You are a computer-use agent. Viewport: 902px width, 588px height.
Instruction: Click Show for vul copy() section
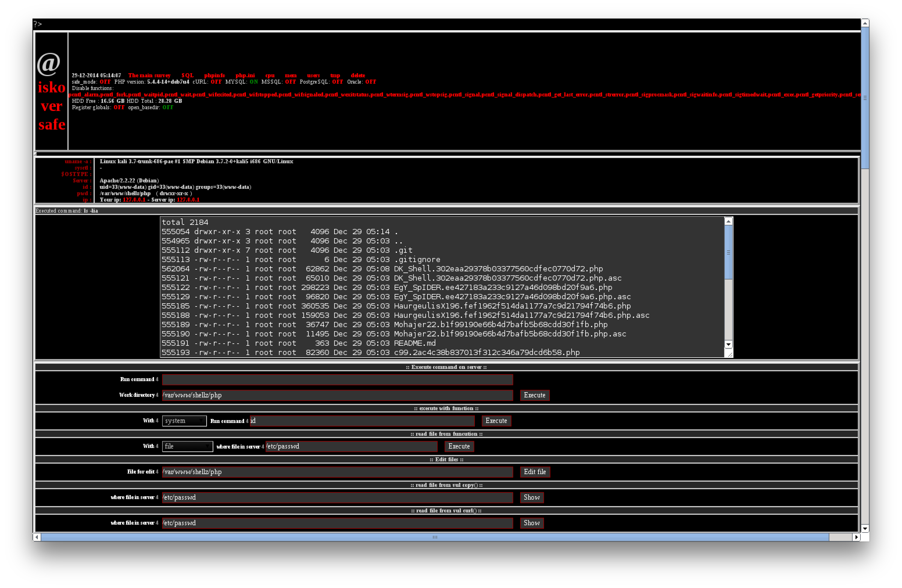click(x=532, y=497)
